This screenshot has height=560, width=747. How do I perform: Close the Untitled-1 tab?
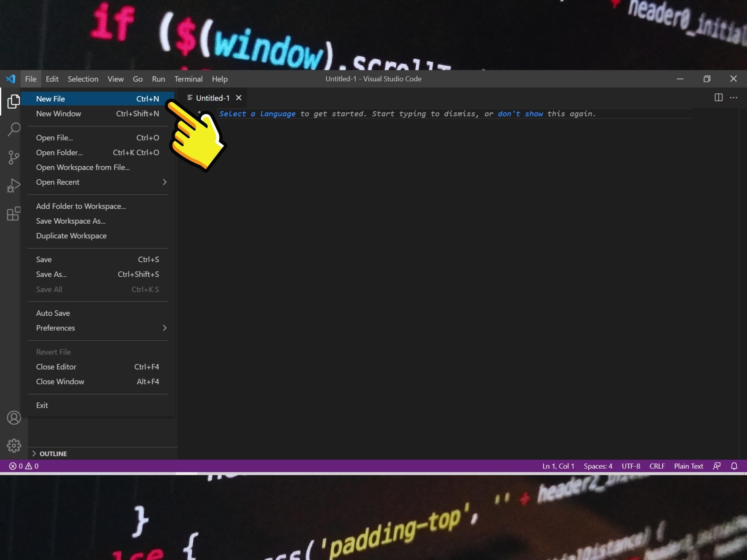pyautogui.click(x=239, y=98)
